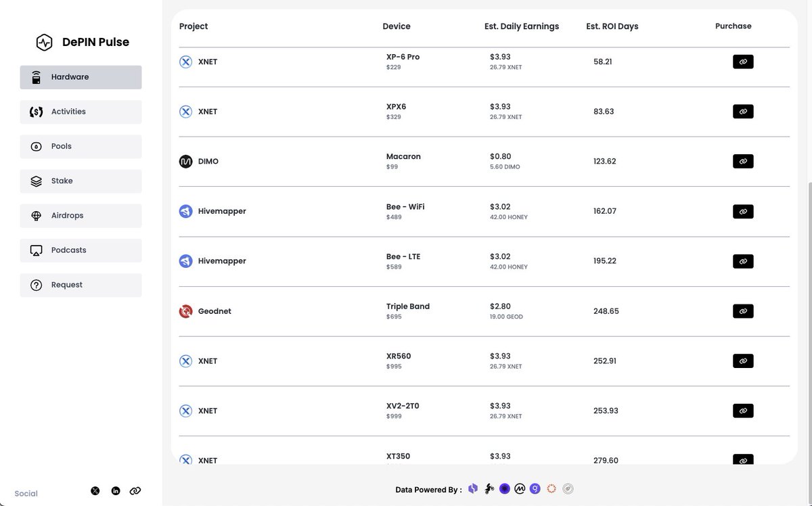
Task: Open the chain link social icon
Action: point(135,490)
